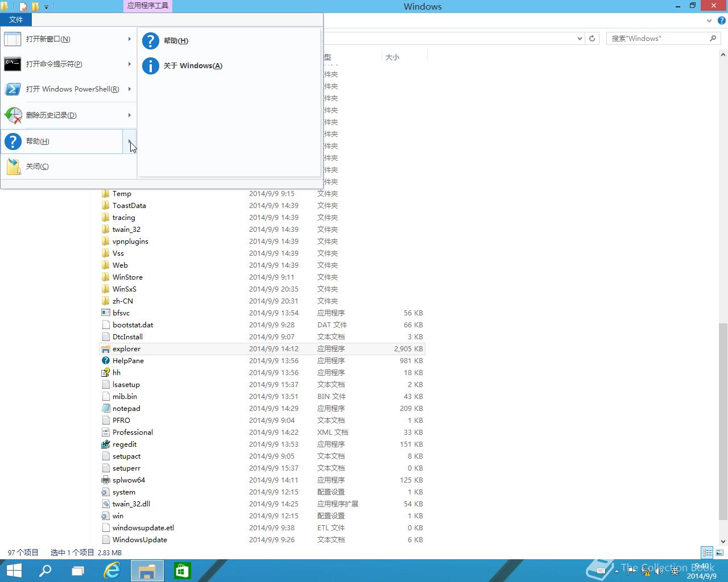The image size is (728, 582).
Task: Click the scrollbar down arrow
Action: click(x=723, y=541)
